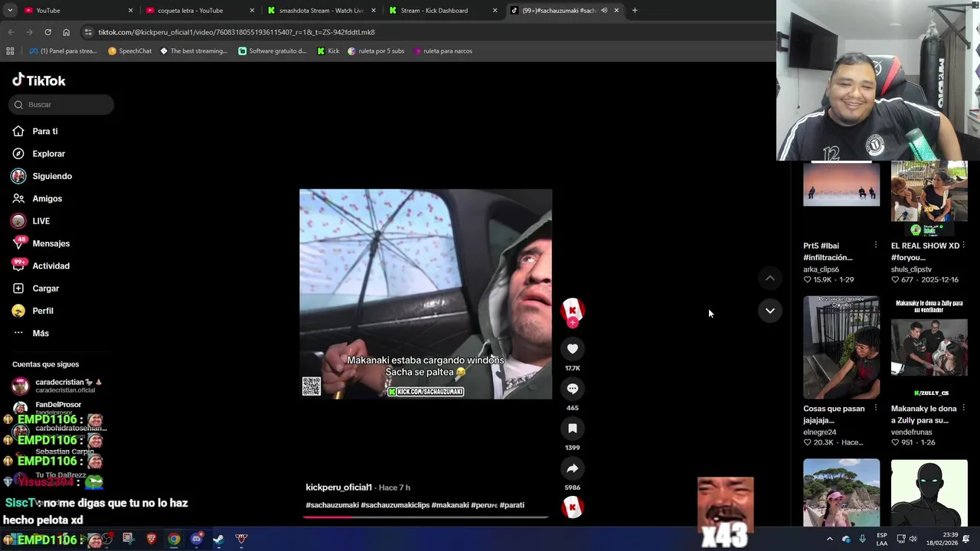Switch to Stream - Kick Dashboard tab

click(443, 11)
